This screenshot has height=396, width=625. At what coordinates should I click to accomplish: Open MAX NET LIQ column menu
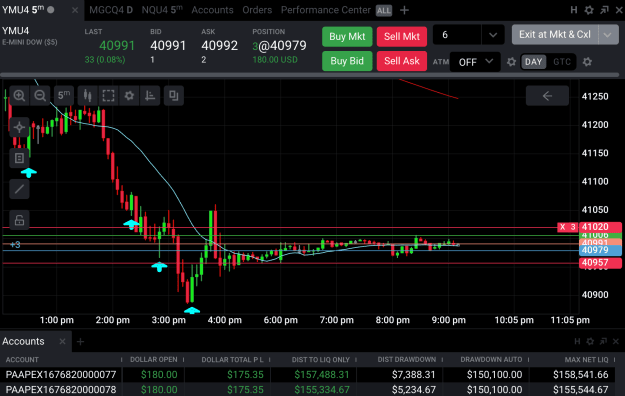pos(614,360)
